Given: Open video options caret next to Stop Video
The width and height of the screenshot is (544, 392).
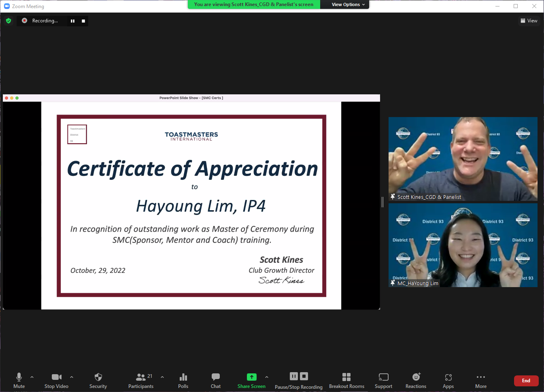Looking at the screenshot, I should [72, 377].
